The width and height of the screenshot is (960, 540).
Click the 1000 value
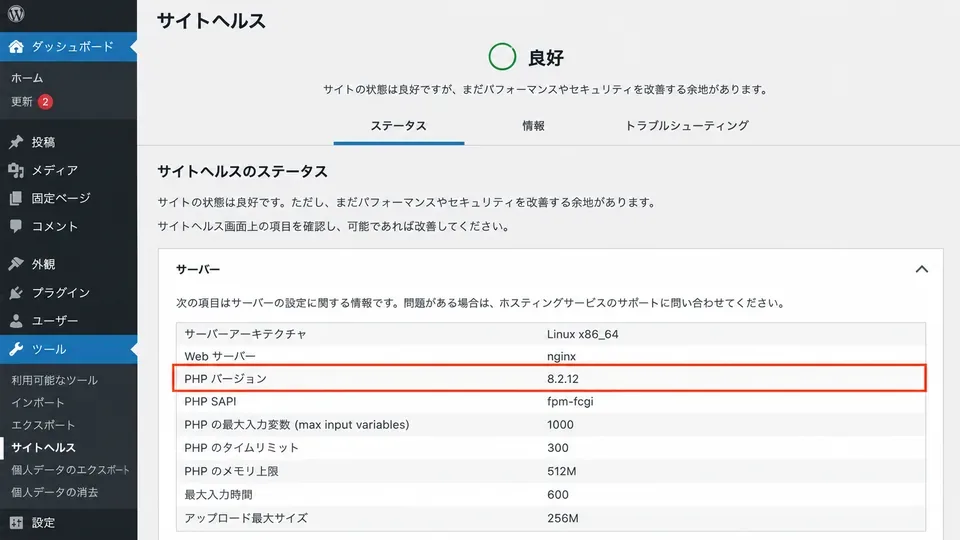tap(560, 425)
